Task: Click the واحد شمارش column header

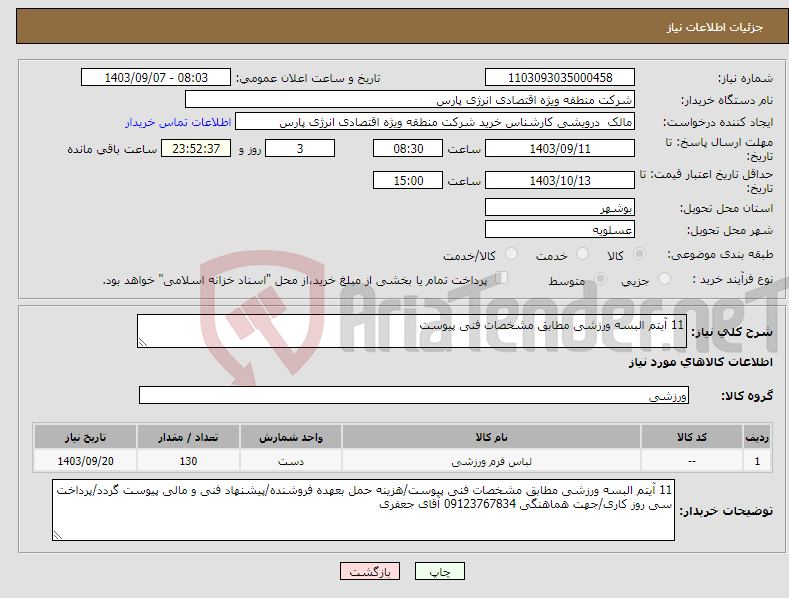Action: pyautogui.click(x=291, y=437)
